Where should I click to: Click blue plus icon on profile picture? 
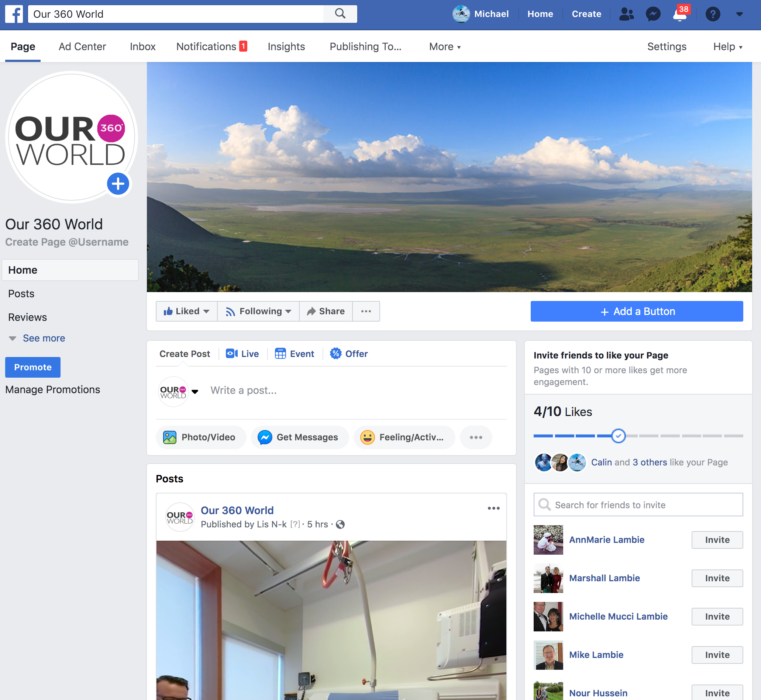tap(118, 184)
